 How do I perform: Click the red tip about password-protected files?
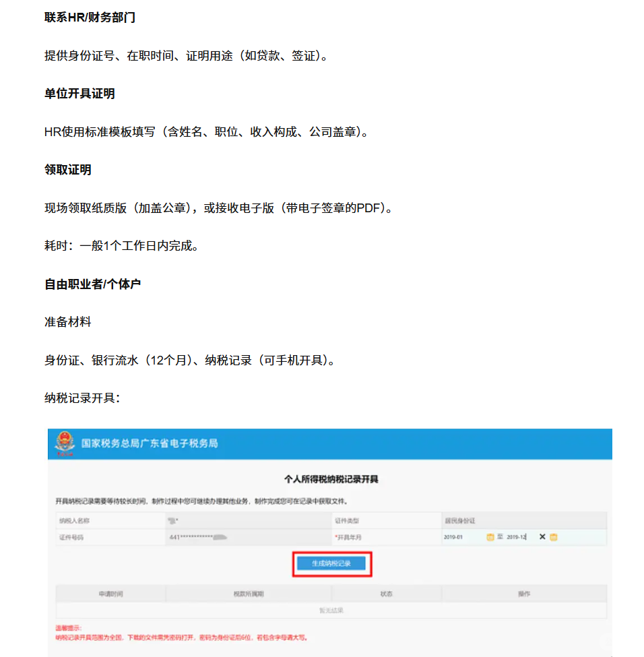pyautogui.click(x=182, y=637)
